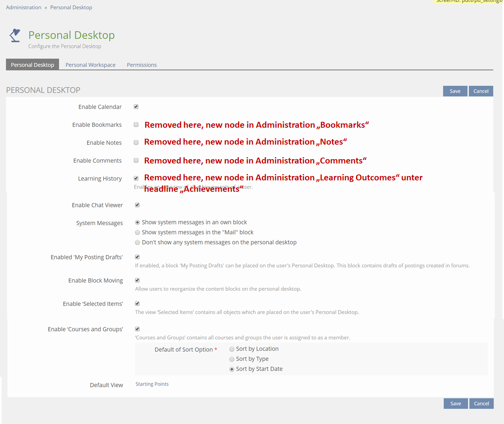Uncheck the Enable 'Selected Items' checkbox
Viewport: 504px width, 424px height.
(x=137, y=304)
